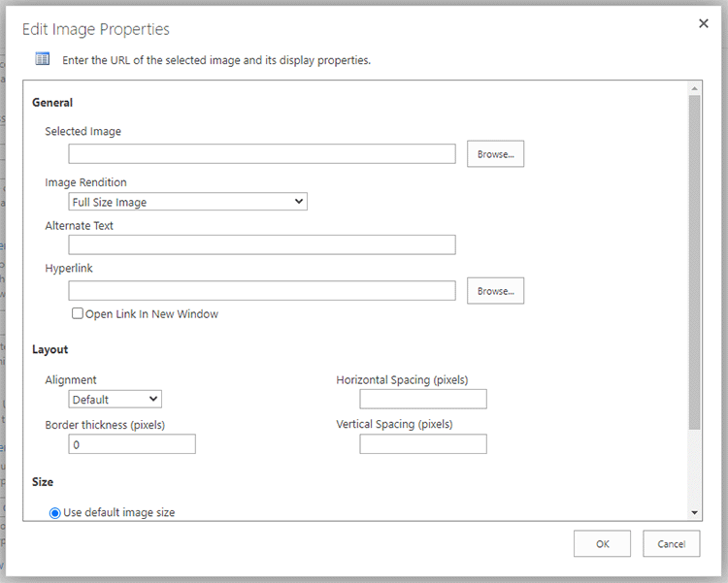Click into the Hyperlink URL field

[262, 291]
